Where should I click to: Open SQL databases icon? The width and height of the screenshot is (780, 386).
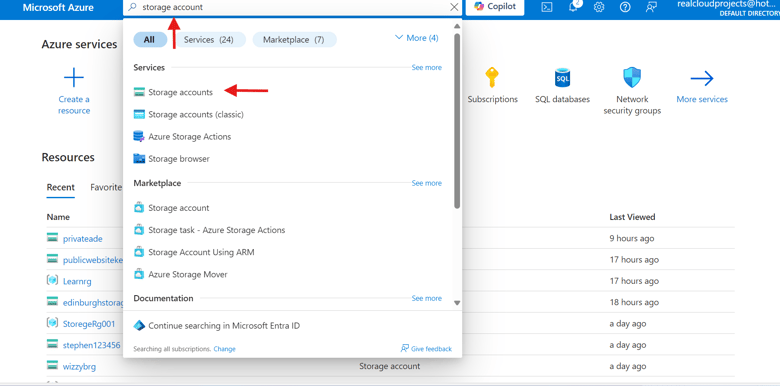point(562,78)
